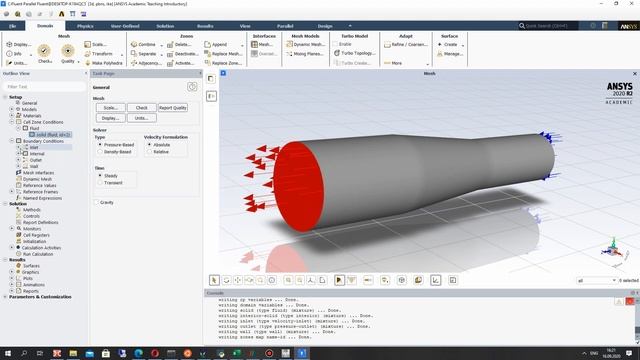Click the Check button in Task Page

(142, 108)
